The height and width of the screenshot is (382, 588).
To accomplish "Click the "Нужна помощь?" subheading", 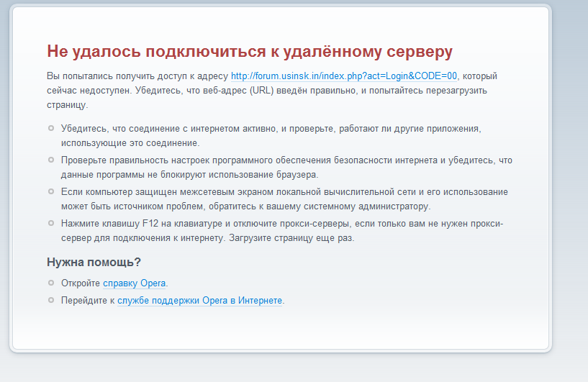I will [94, 262].
